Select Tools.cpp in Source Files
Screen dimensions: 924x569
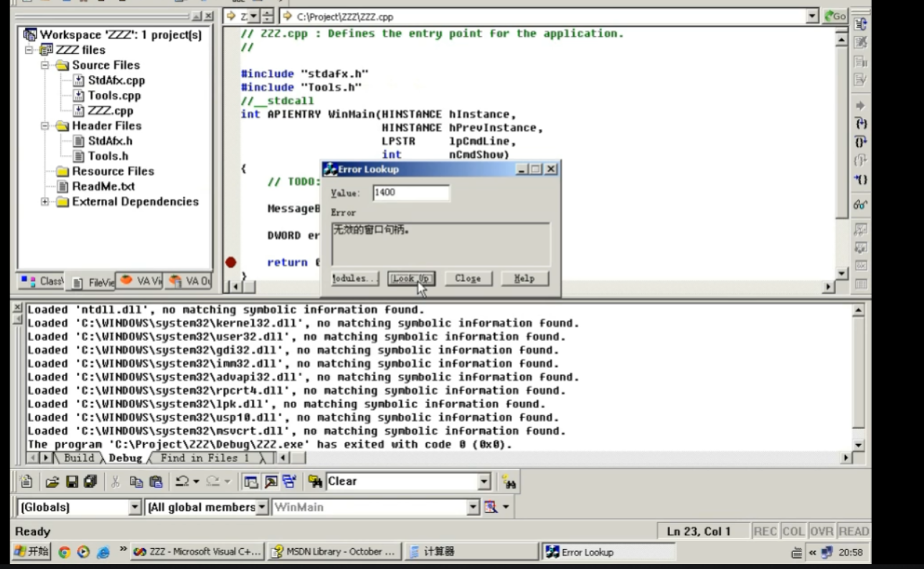(x=114, y=95)
